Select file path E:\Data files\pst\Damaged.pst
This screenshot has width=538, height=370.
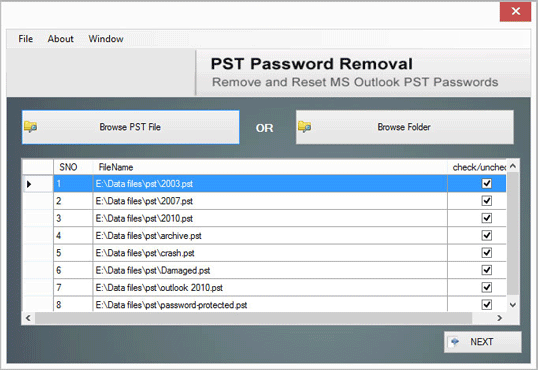tap(153, 270)
